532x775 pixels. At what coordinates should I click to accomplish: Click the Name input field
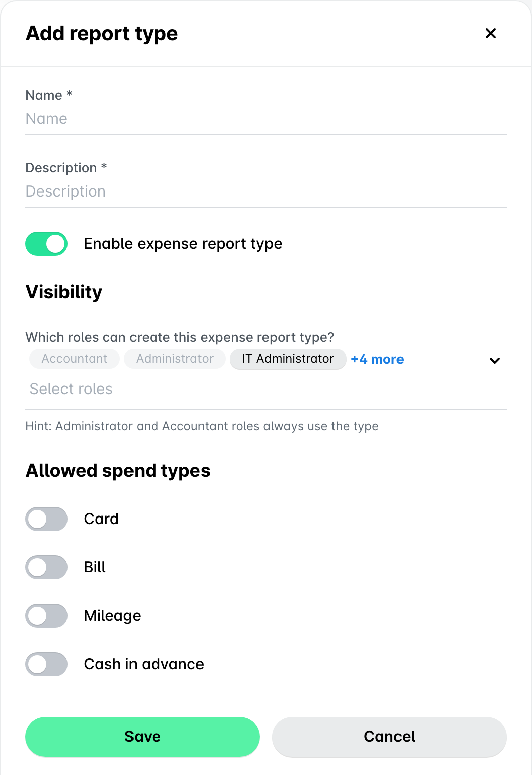pos(266,119)
